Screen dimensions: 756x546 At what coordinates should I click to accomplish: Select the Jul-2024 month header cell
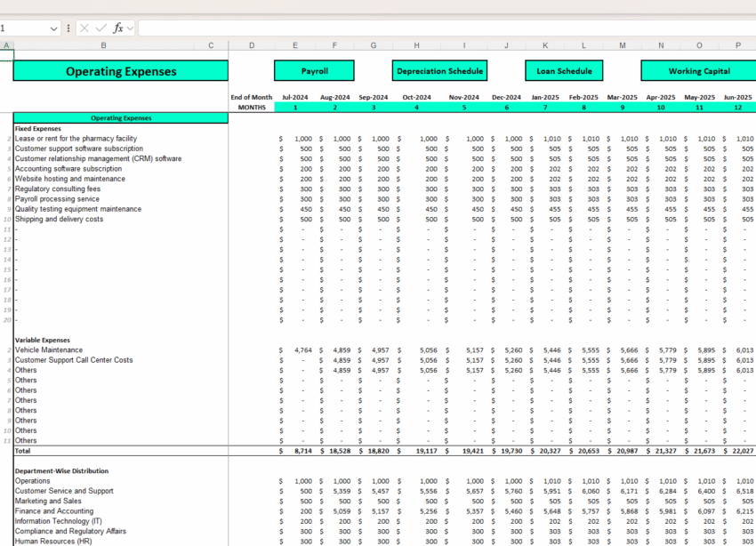[x=295, y=97]
